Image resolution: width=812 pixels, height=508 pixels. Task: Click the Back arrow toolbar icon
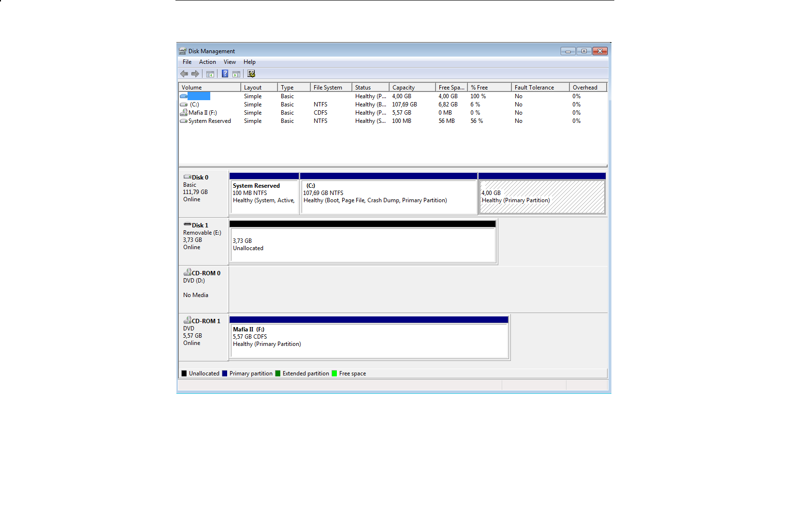pos(184,74)
